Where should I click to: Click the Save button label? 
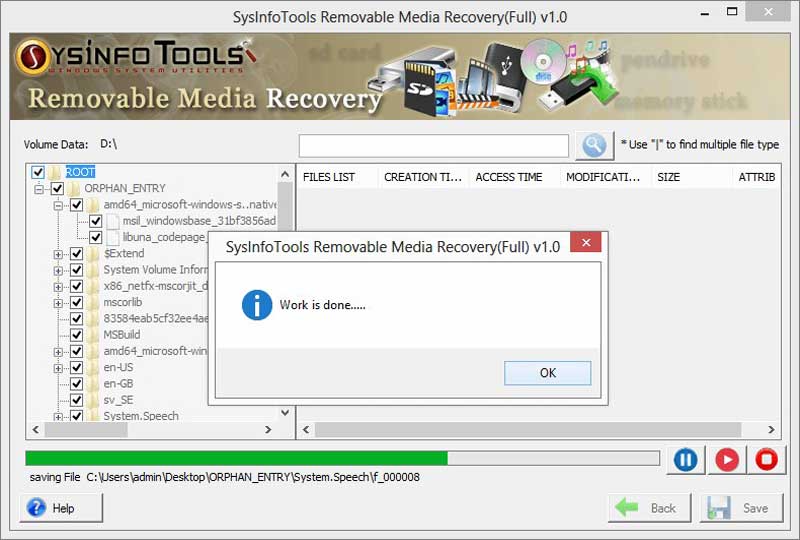[x=755, y=508]
